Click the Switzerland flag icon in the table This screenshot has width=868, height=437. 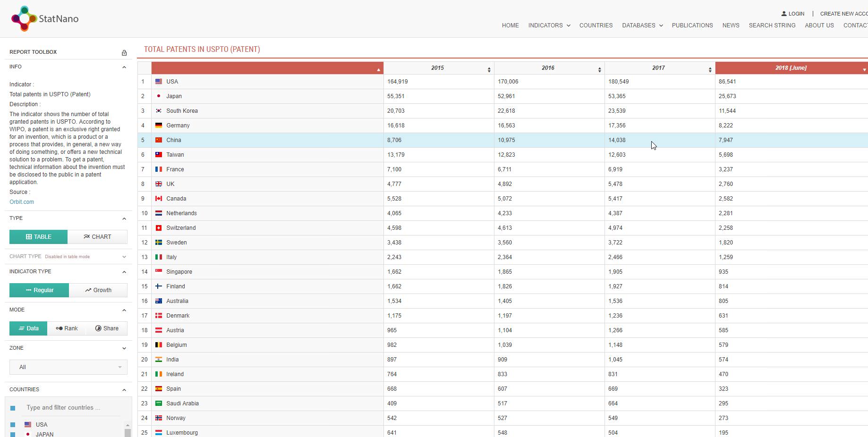(x=159, y=228)
